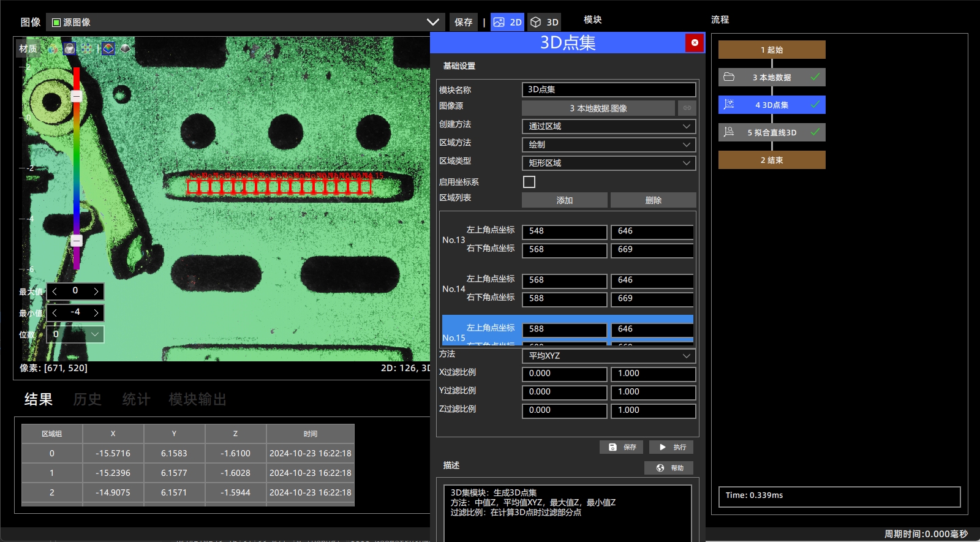Screen dimensions: 980x542
Task: Click the grayscale overlapping-circles material icon
Action: point(69,48)
